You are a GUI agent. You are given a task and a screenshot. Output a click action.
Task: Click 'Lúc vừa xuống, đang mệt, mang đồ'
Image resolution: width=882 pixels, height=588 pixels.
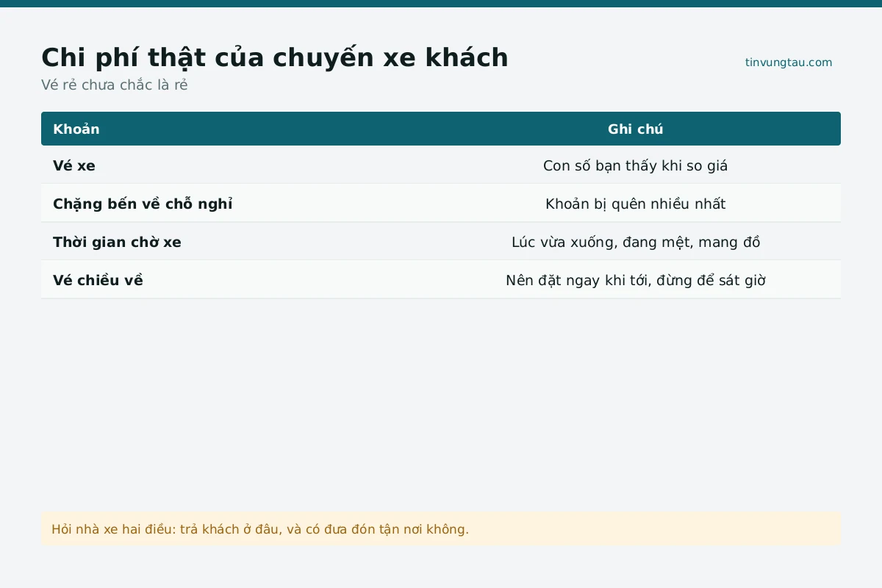coord(636,242)
